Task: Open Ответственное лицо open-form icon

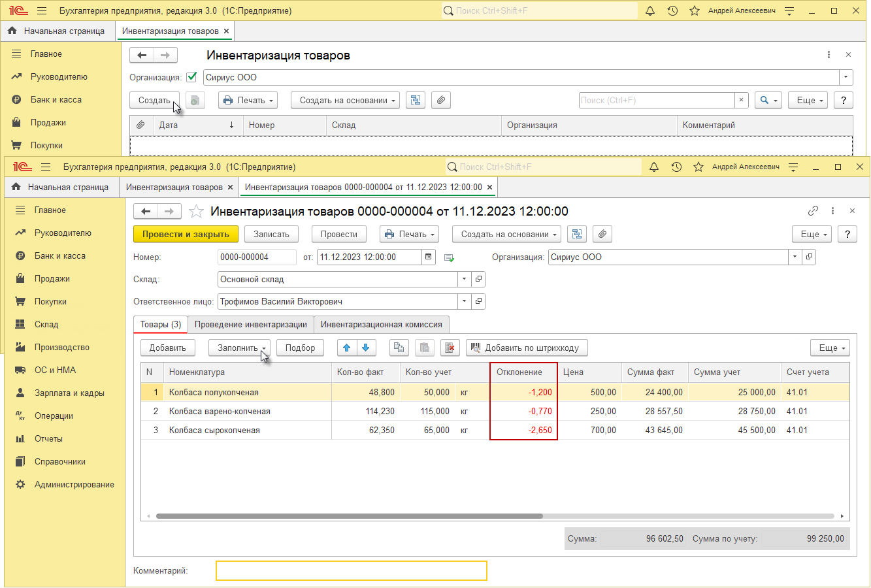Action: click(x=479, y=301)
